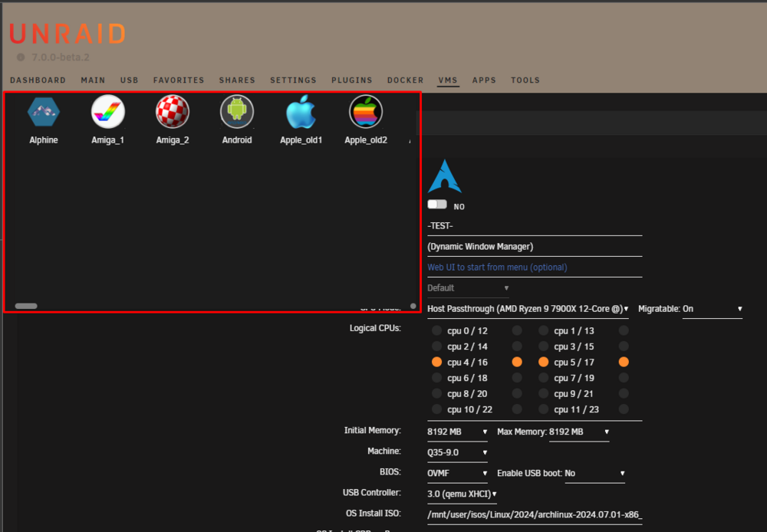The width and height of the screenshot is (767, 532).
Task: Click the info dot beside version 7.0.0-beta.2
Action: (x=21, y=57)
